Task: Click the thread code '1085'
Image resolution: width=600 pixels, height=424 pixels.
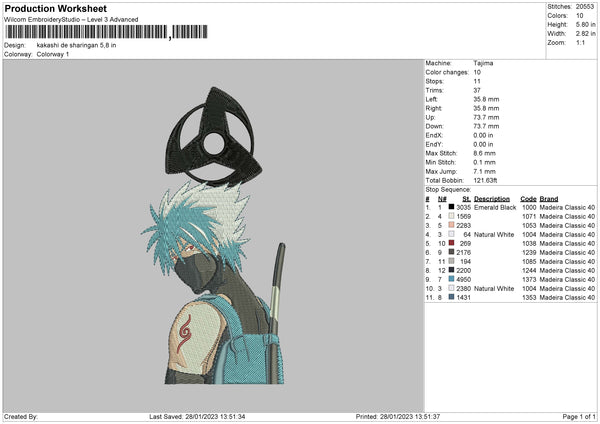Action: [529, 261]
